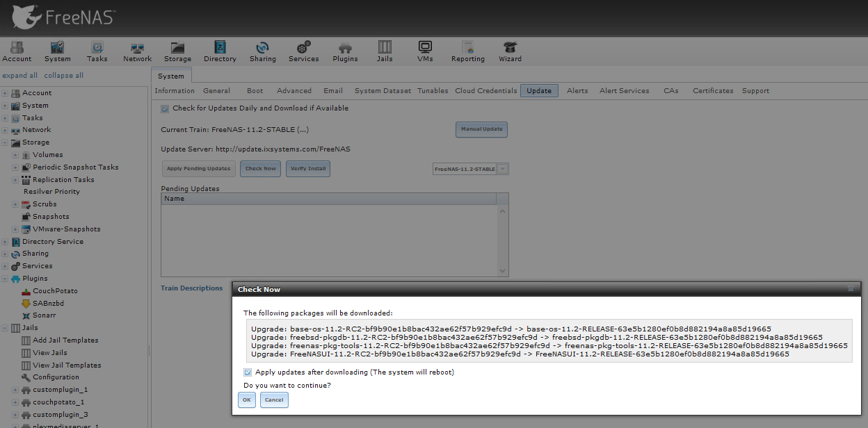This screenshot has width=868, height=428.
Task: Click the Verify Install button
Action: [308, 169]
